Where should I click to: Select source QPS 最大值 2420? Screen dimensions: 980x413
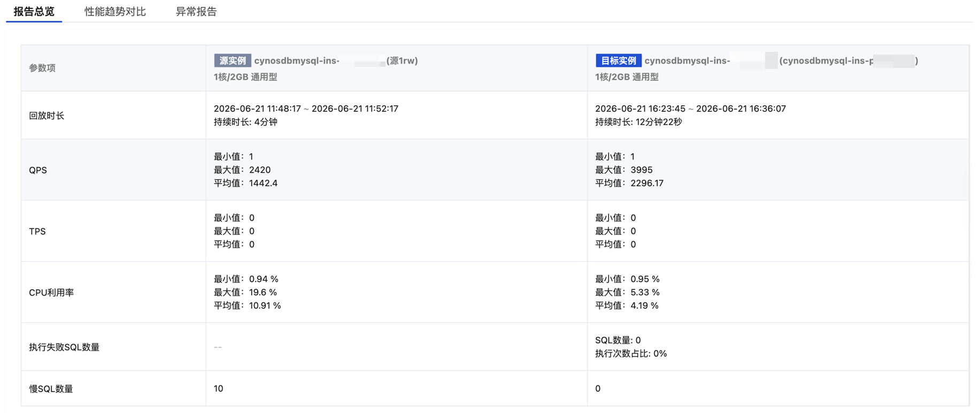tap(242, 170)
